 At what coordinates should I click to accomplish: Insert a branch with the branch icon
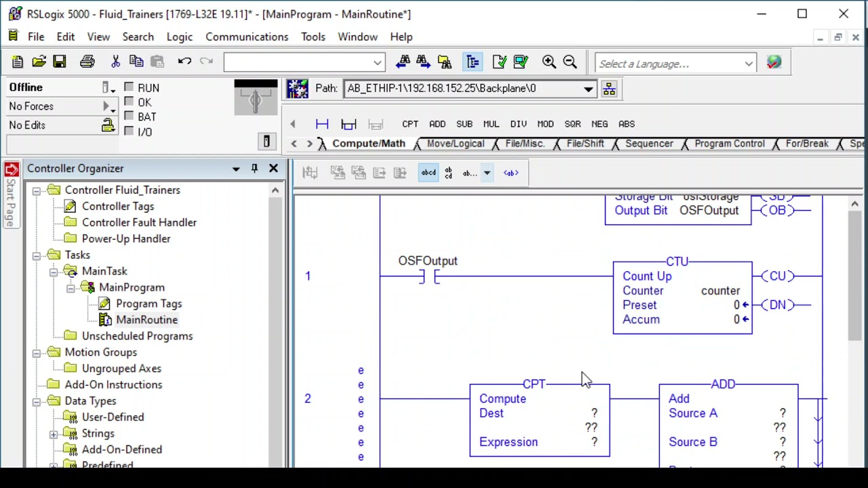click(349, 124)
